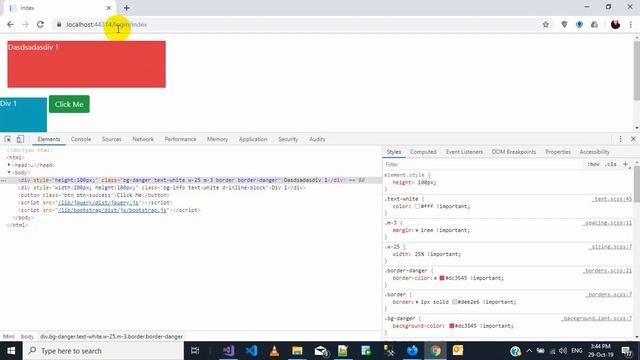Viewport: 640px width, 360px height.
Task: Open the border-color #dc3545 swatch
Action: [442, 278]
